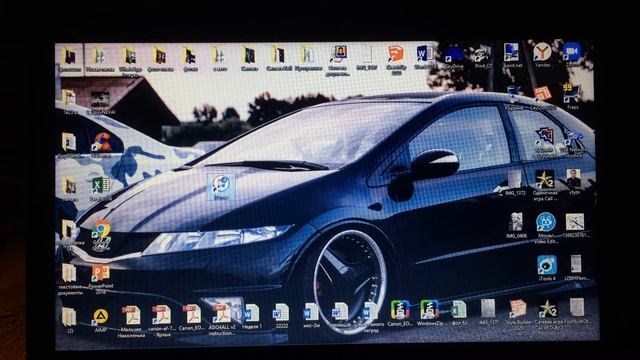Open the SkyDrive cloud shortcut
This screenshot has height=360, width=640.
[454, 58]
